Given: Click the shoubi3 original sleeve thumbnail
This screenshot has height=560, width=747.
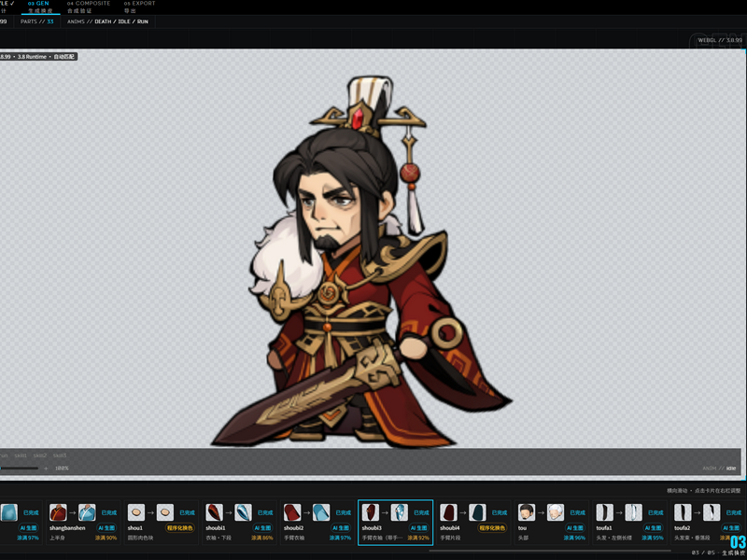Looking at the screenshot, I should (371, 512).
